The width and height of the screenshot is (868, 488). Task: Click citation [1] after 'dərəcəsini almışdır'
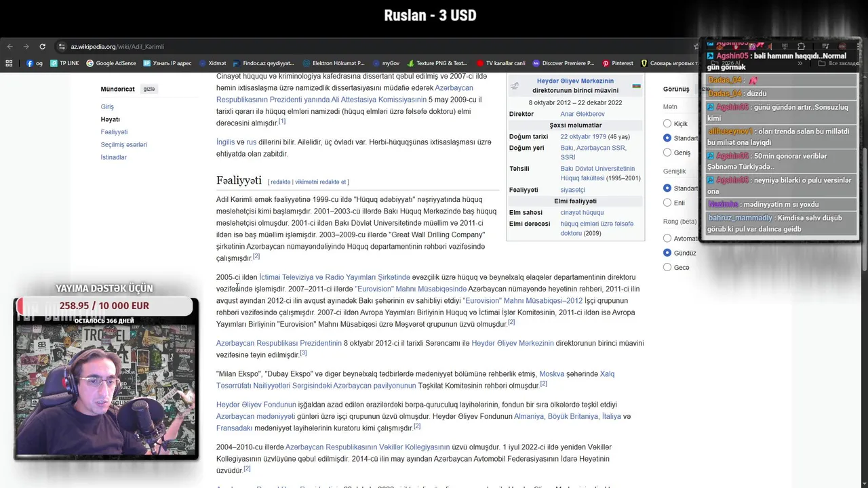point(282,121)
